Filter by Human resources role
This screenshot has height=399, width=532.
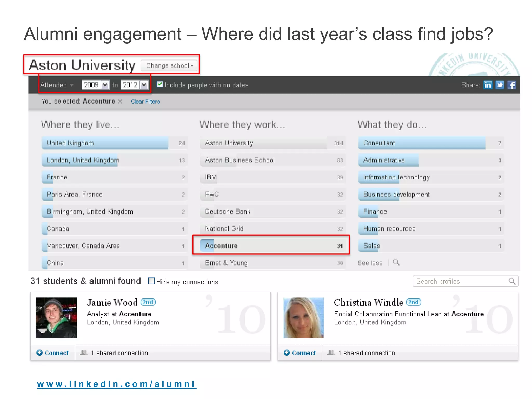[x=431, y=229]
